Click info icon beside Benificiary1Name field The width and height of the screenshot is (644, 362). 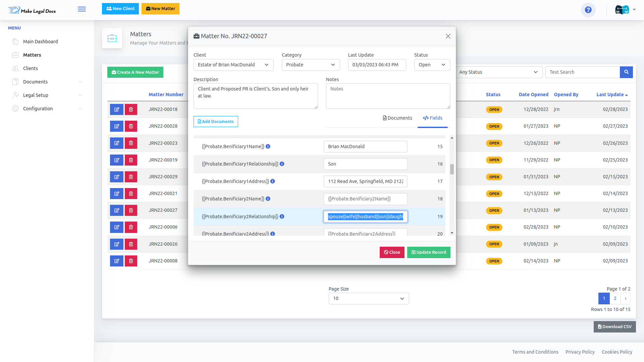click(268, 146)
